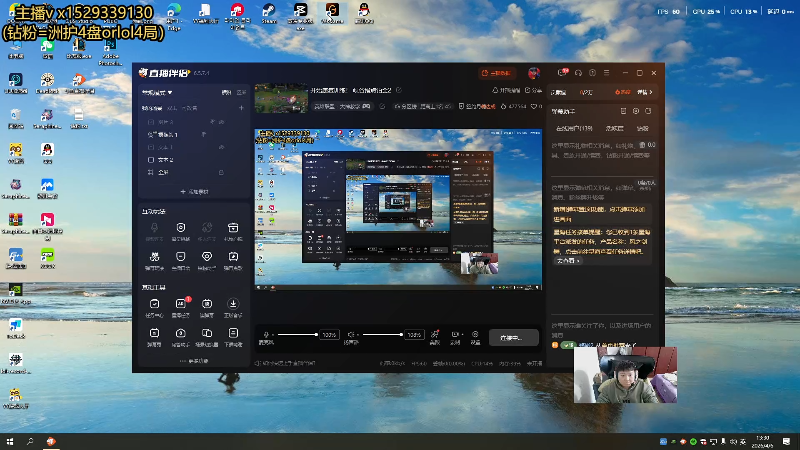Click the game thumbnail beside stream title
The width and height of the screenshot is (800, 450).
281,98
